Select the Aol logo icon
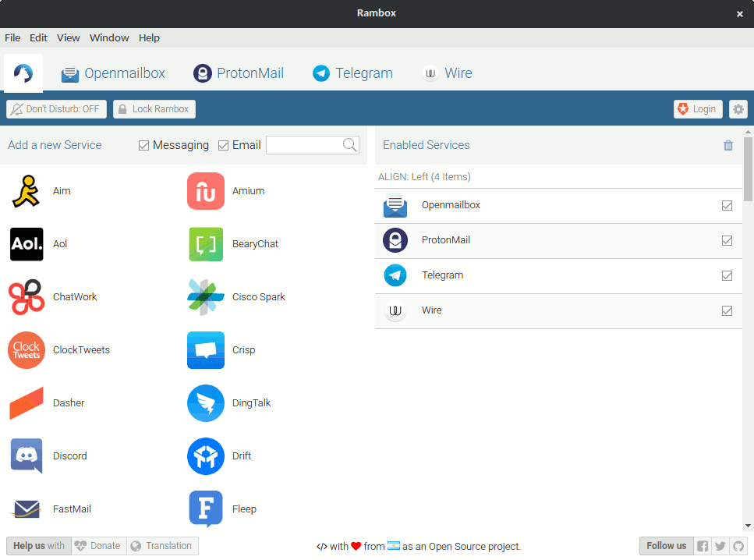The height and width of the screenshot is (560, 754). pyautogui.click(x=27, y=244)
